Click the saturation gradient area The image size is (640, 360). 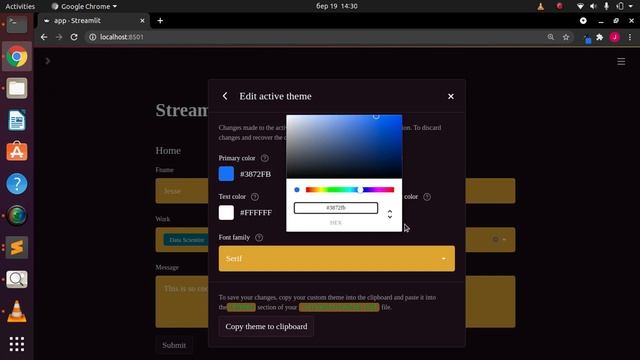coord(344,147)
